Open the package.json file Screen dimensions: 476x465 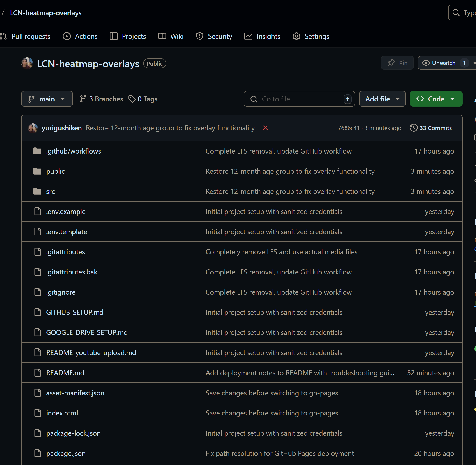[x=66, y=454]
